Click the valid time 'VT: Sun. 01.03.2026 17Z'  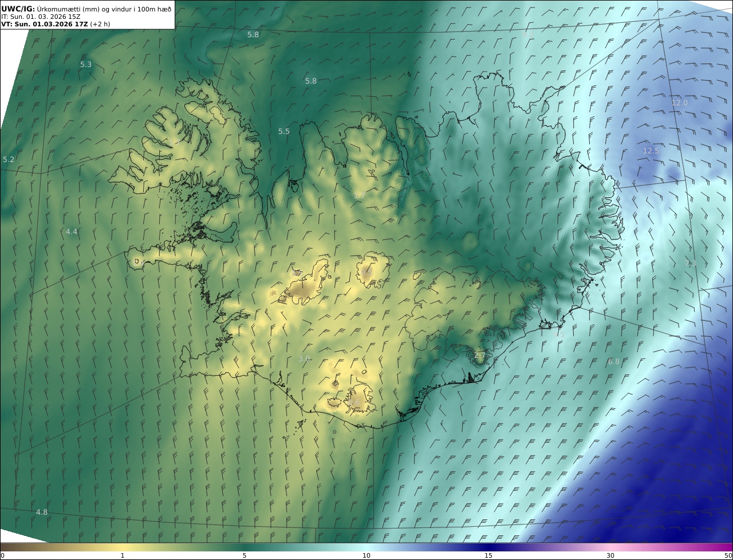pyautogui.click(x=44, y=25)
